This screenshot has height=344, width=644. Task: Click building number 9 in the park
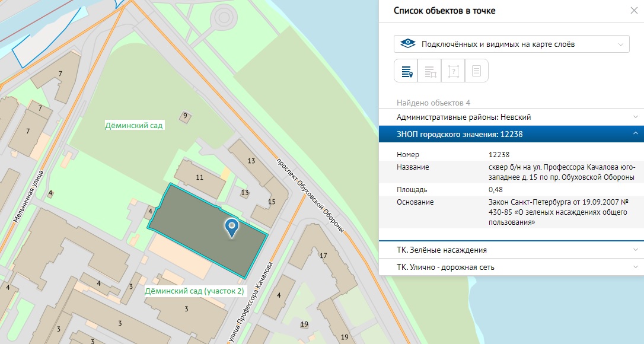click(185, 116)
